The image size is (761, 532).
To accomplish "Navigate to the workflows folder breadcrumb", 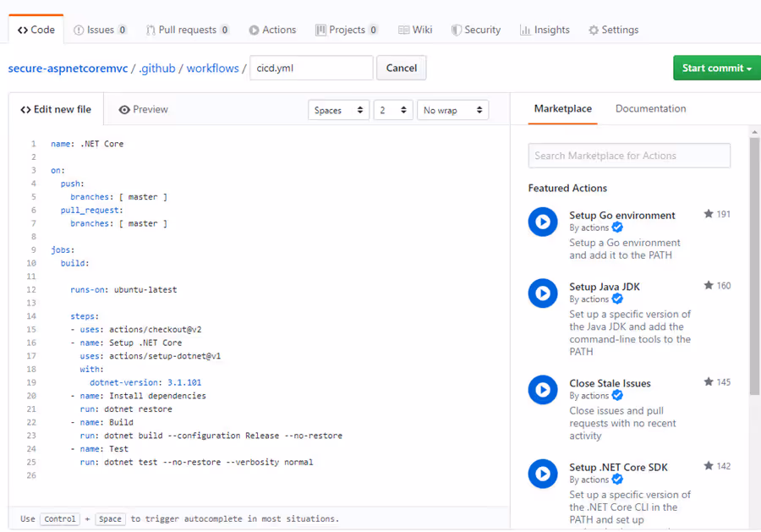I will pyautogui.click(x=212, y=68).
